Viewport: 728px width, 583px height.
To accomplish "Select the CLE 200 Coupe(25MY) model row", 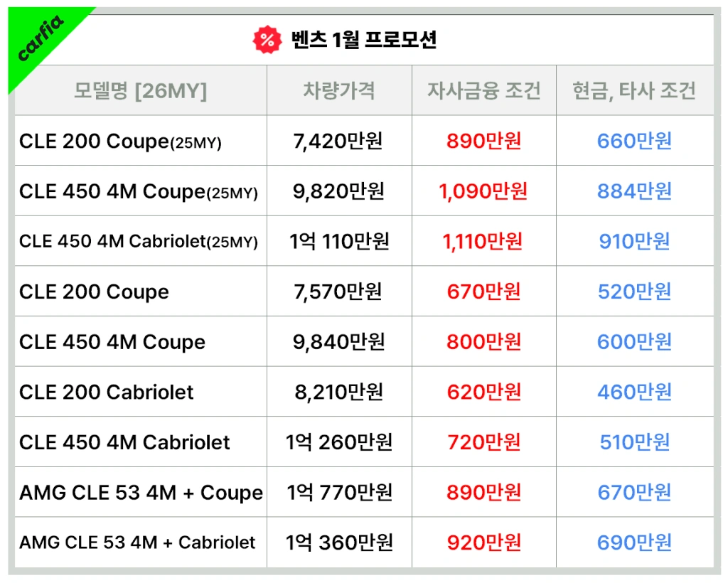I will (364, 141).
